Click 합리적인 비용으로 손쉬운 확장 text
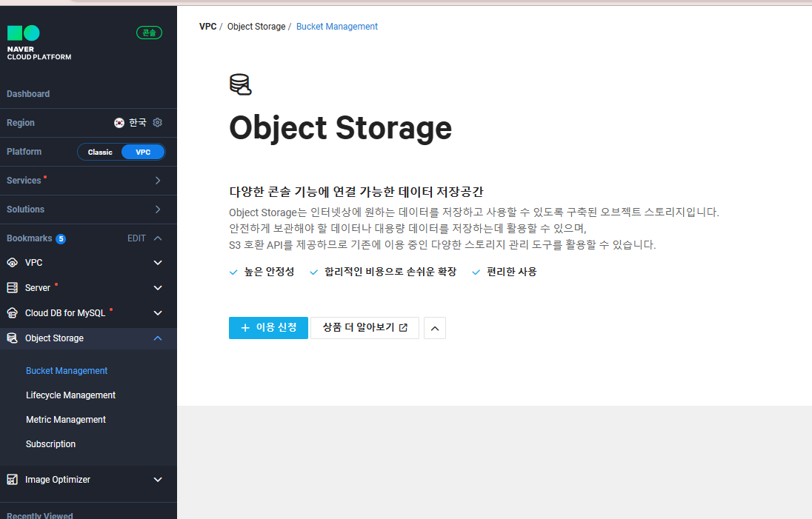Viewport: 812px width, 519px height. (390, 272)
